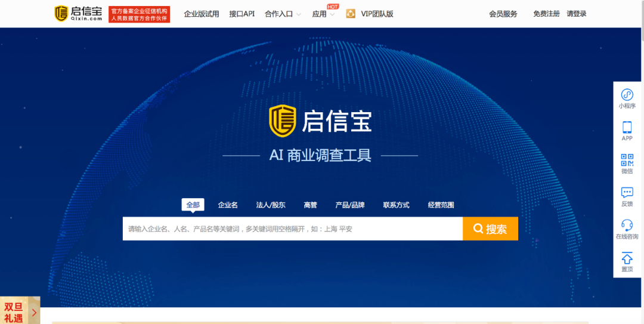Show the 微信 QR code icon
The height and width of the screenshot is (324, 644).
tap(627, 160)
